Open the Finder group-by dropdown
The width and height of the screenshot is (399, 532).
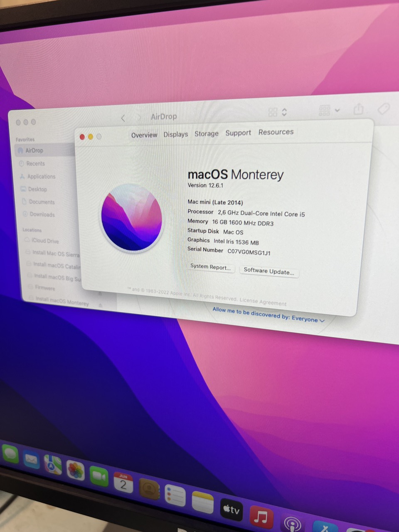pyautogui.click(x=329, y=110)
